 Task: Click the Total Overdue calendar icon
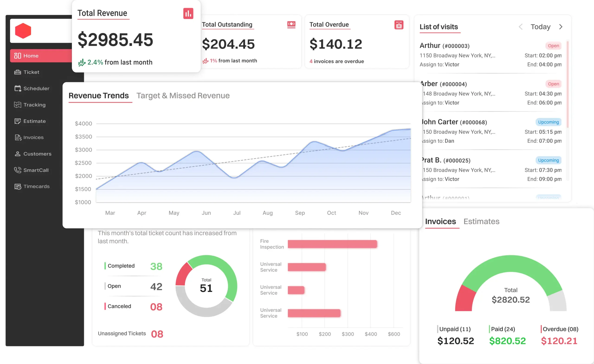399,25
